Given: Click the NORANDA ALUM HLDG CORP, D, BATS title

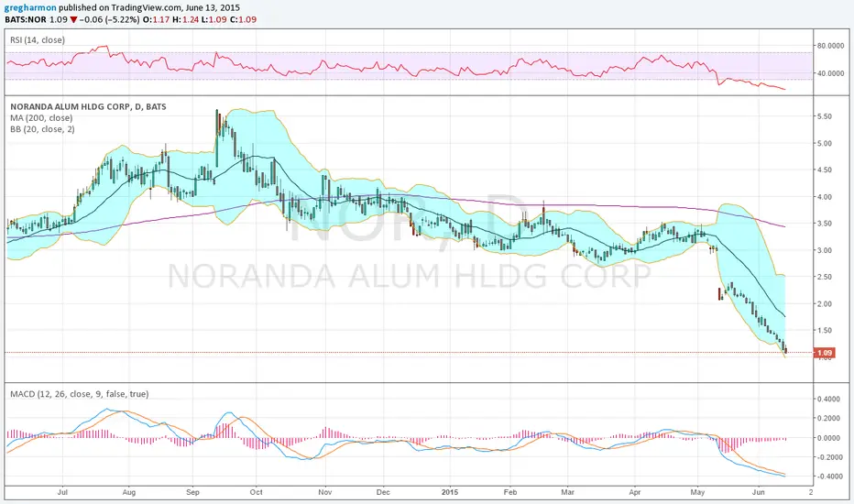Looking at the screenshot, I should (x=88, y=107).
